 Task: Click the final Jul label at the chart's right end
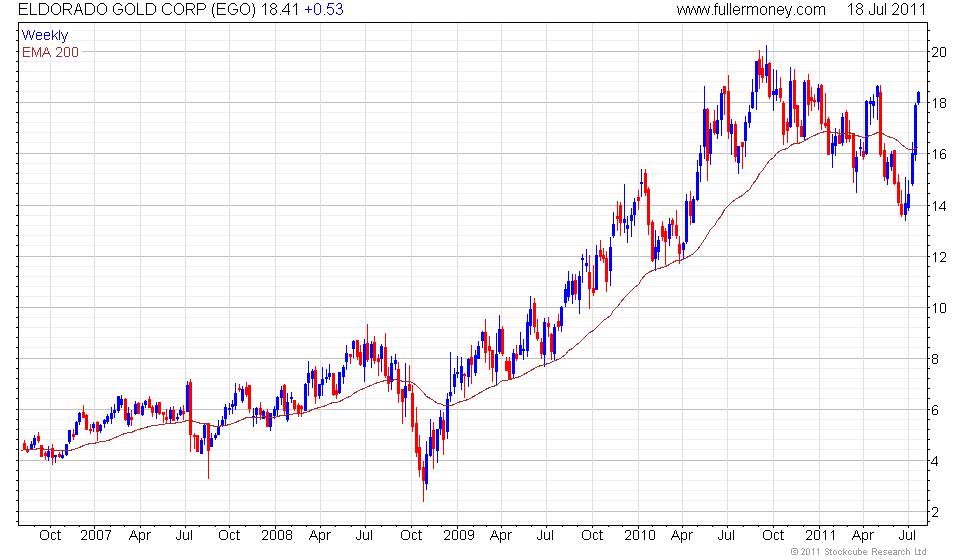908,536
